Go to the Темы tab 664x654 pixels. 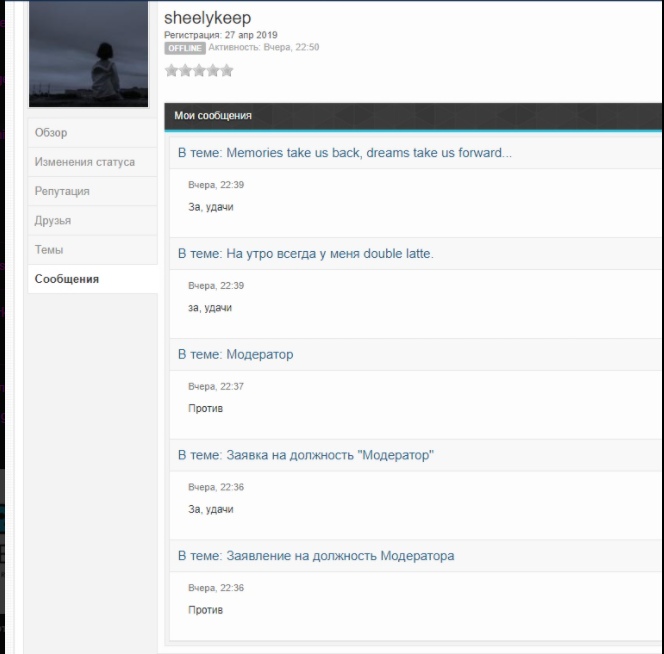click(x=92, y=249)
